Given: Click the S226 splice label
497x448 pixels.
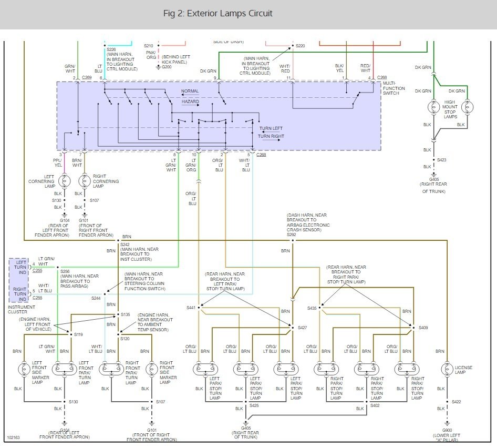Looking at the screenshot, I should [x=111, y=49].
